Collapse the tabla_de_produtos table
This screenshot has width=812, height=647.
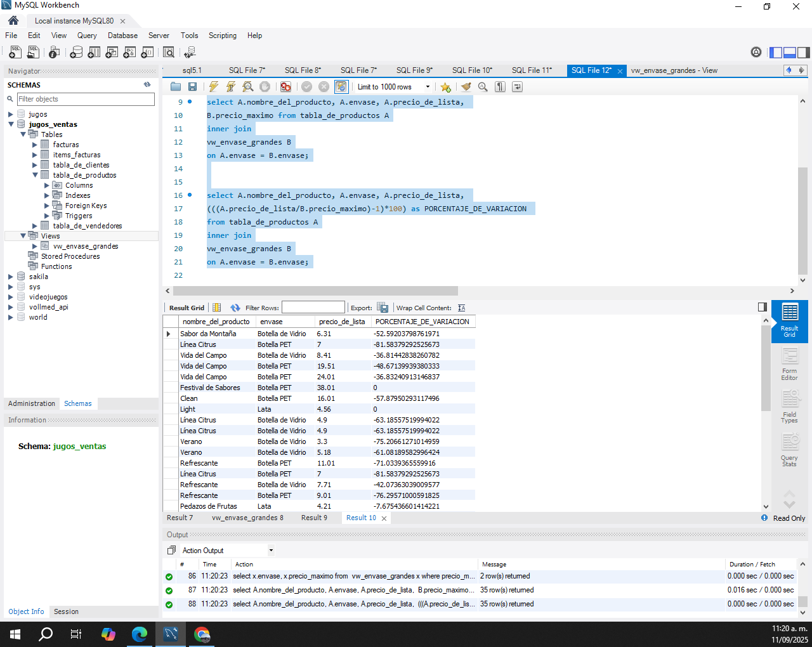pos(35,175)
